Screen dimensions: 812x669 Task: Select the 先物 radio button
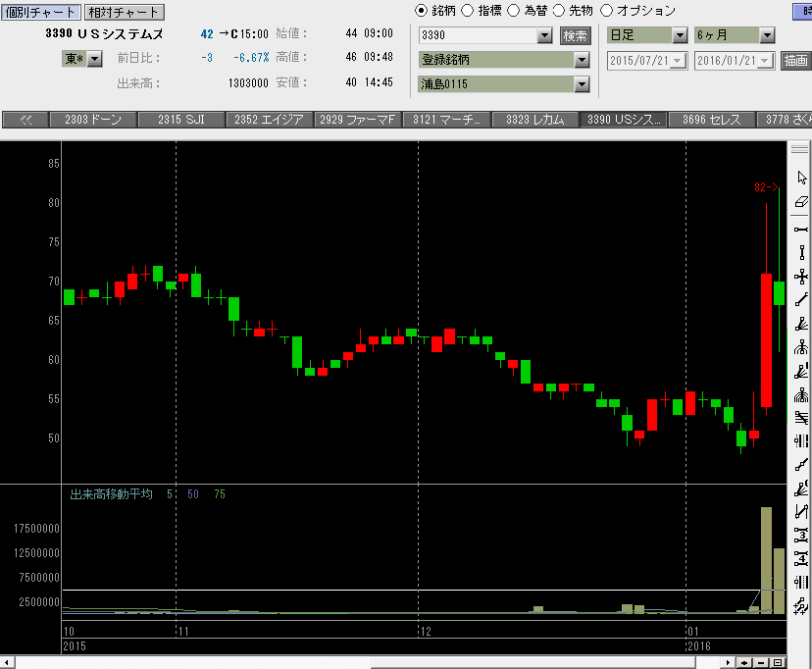(x=559, y=11)
